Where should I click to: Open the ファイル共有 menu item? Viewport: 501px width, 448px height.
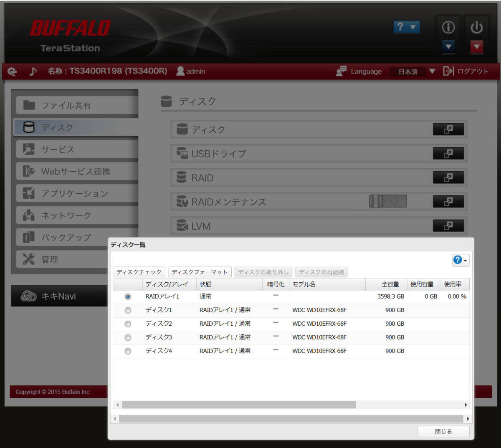click(x=76, y=105)
